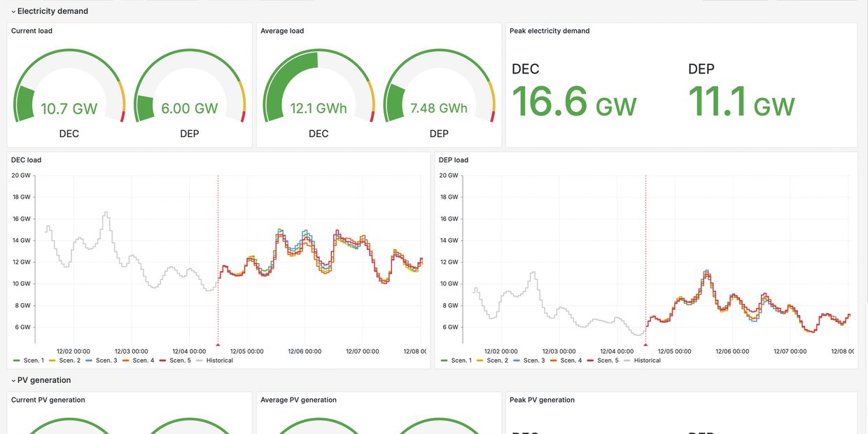Open the DEP load panel title
Image resolution: width=868 pixels, height=434 pixels.
click(x=454, y=160)
